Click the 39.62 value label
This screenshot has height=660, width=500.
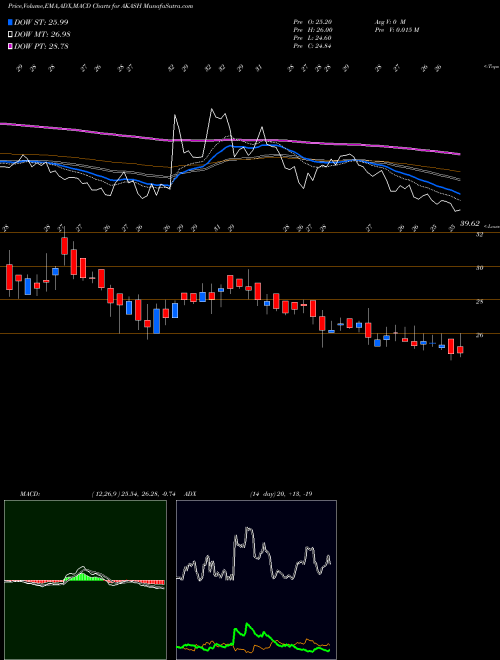pyautogui.click(x=469, y=224)
